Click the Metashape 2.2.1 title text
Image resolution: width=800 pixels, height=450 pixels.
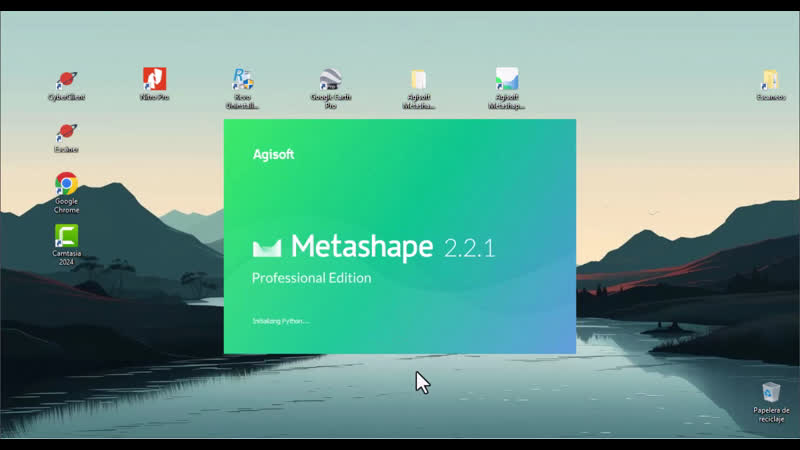point(393,247)
